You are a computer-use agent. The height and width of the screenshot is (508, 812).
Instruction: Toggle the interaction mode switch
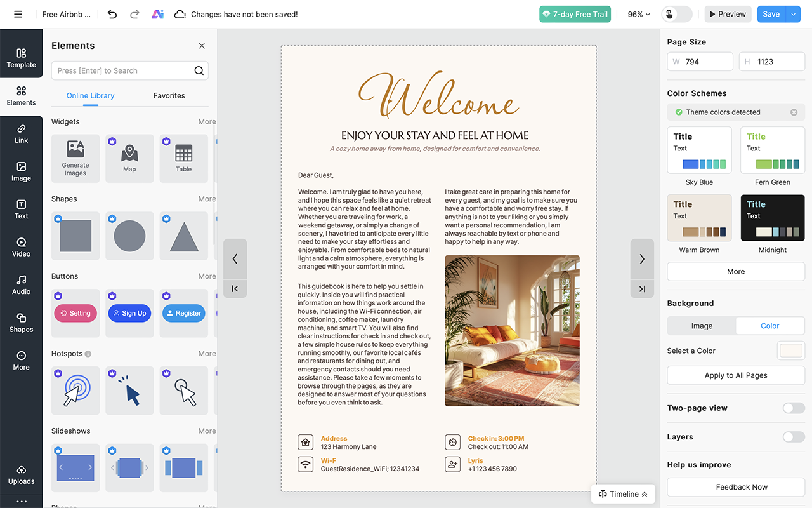coord(676,14)
